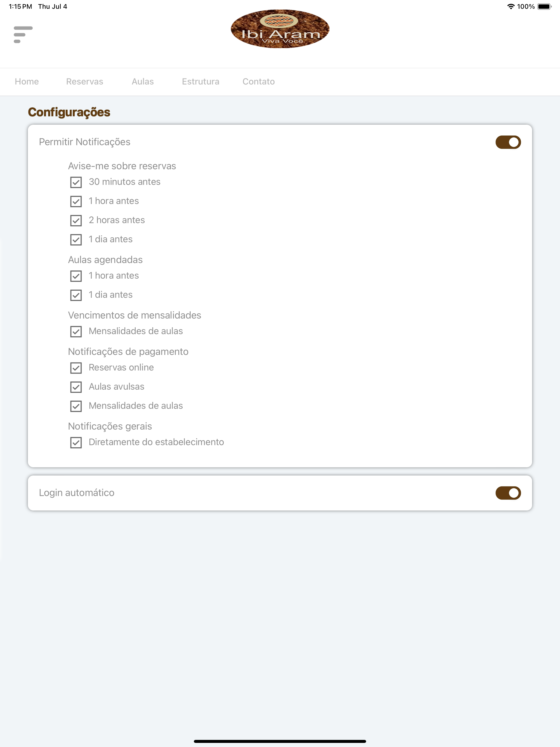Open the Estrutura tab
Screen dimensions: 560x747
tap(201, 82)
